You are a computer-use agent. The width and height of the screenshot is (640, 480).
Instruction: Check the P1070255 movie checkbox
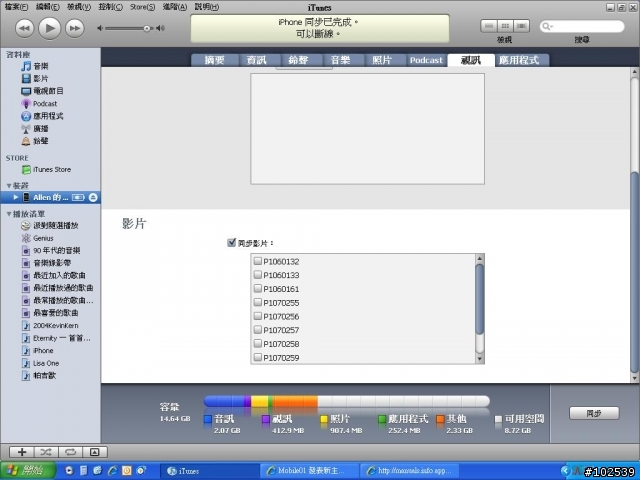point(258,302)
